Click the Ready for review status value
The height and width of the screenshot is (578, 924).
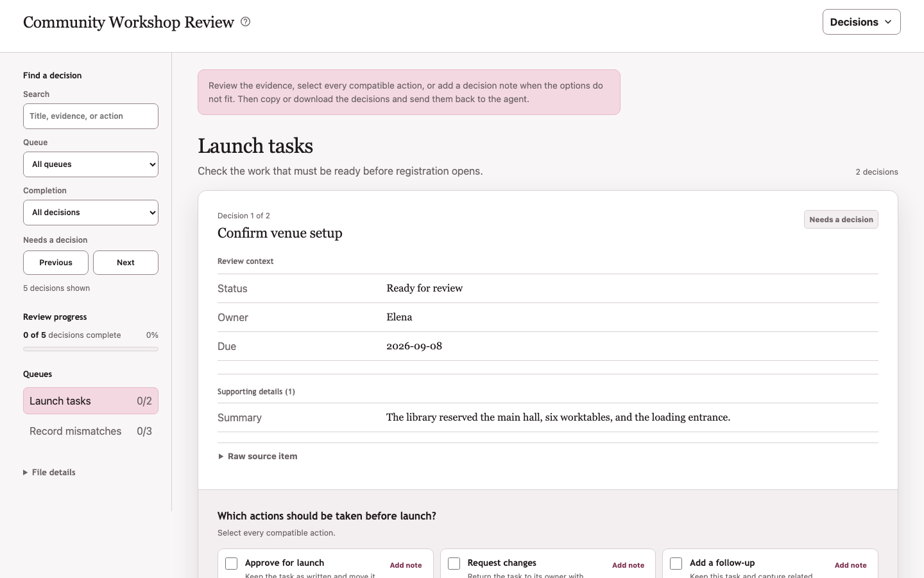point(424,288)
